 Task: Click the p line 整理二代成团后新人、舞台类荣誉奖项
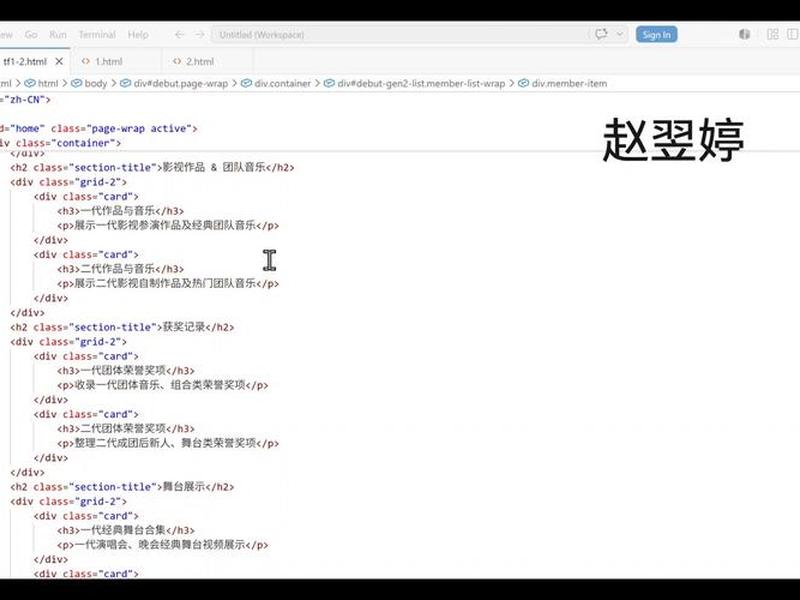pyautogui.click(x=168, y=443)
